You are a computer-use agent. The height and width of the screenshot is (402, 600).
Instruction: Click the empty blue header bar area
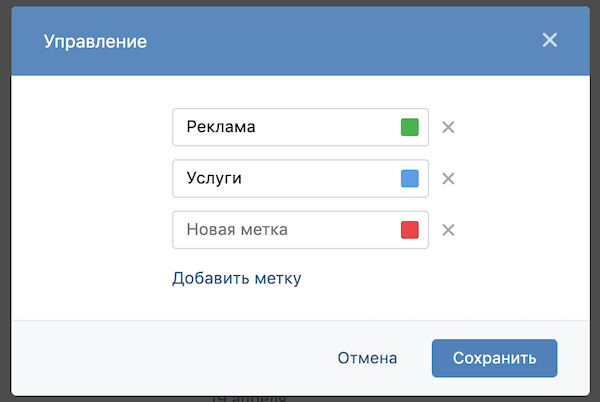[x=330, y=42]
